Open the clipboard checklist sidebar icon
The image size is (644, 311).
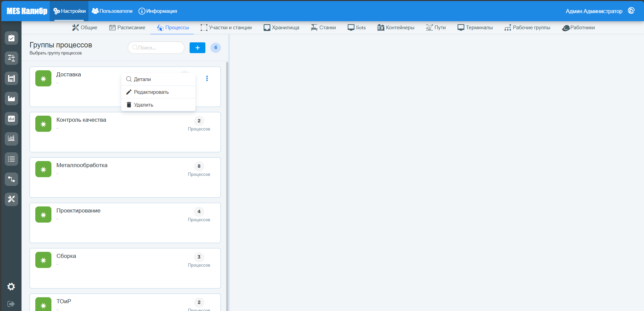[x=11, y=38]
